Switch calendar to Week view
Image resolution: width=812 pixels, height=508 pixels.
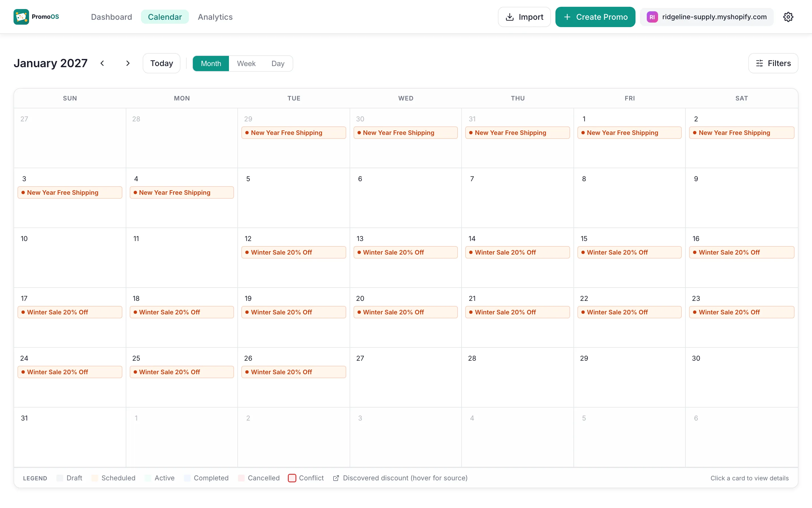click(246, 63)
